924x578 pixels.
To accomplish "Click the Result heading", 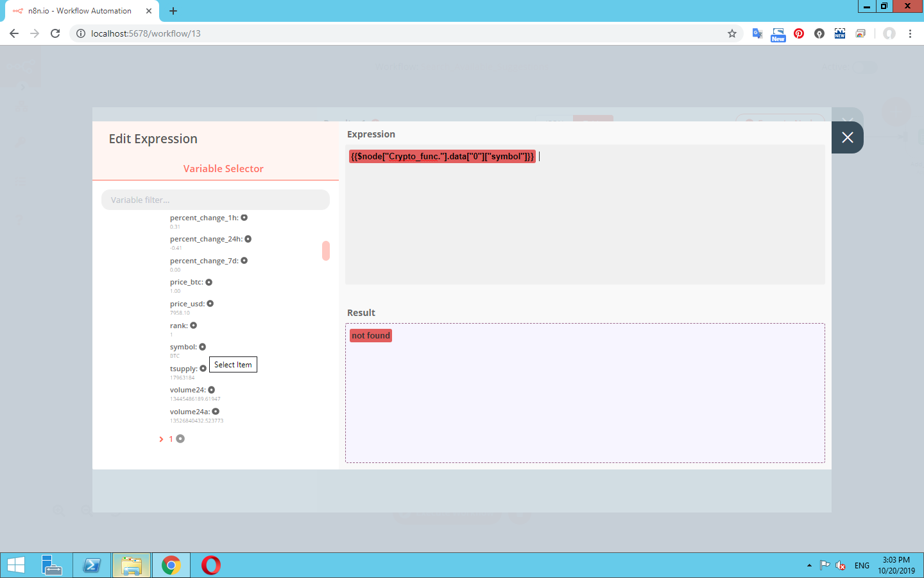I will pyautogui.click(x=361, y=313).
